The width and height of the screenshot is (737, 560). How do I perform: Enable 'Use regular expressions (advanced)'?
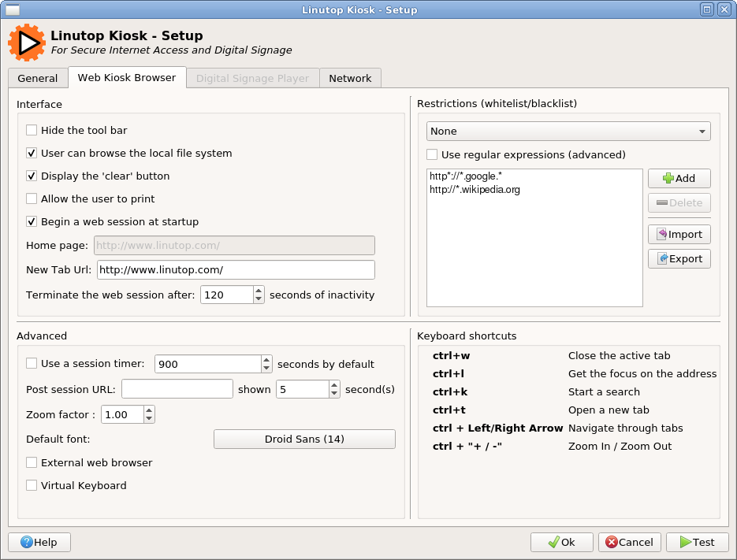[432, 154]
